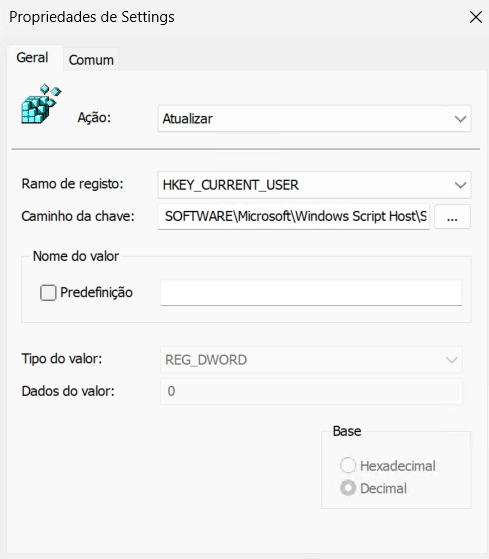Viewport: 489px width, 559px height.
Task: Enable the Predefinição checkbox
Action: click(48, 293)
